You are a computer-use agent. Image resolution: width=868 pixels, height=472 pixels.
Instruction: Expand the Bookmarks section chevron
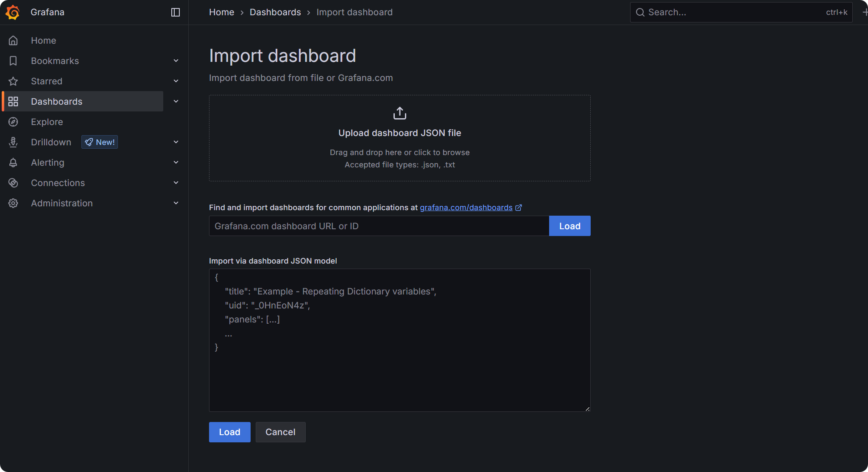pos(176,61)
